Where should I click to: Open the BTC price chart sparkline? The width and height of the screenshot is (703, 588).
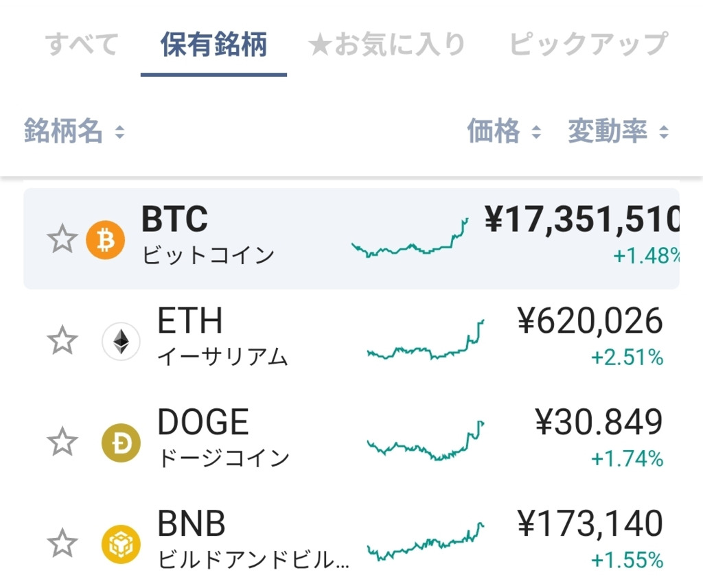[410, 239]
